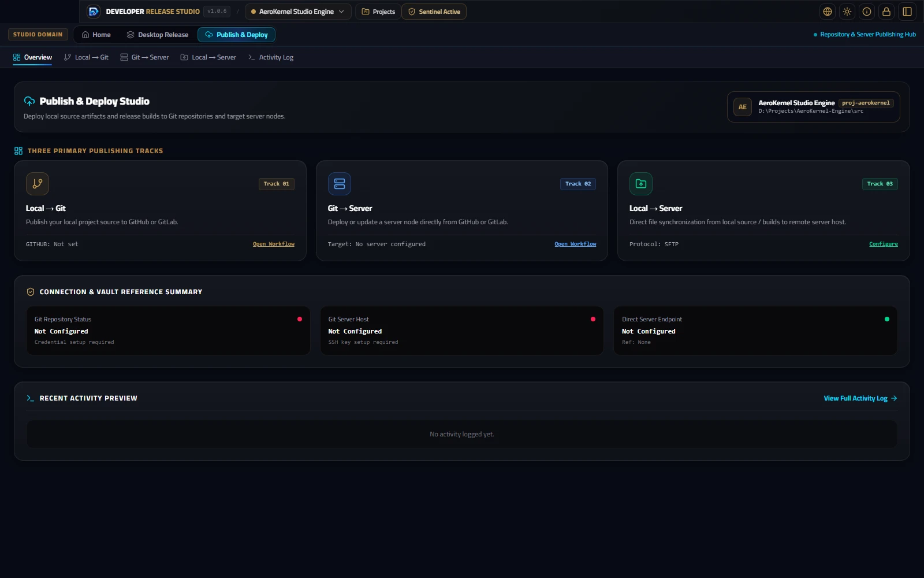Select the Publish & Deploy tab
Viewport: 924px width, 578px height.
(x=237, y=35)
